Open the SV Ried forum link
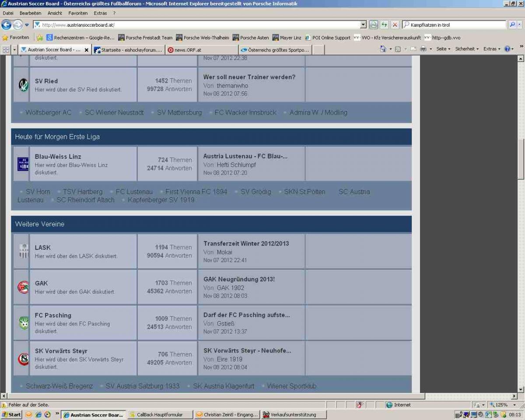The image size is (525, 420). click(46, 81)
